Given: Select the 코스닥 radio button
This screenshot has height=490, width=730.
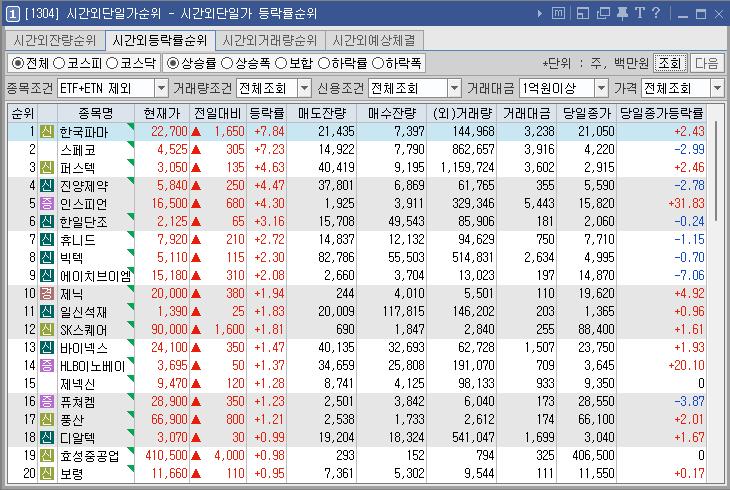Looking at the screenshot, I should pos(112,63).
